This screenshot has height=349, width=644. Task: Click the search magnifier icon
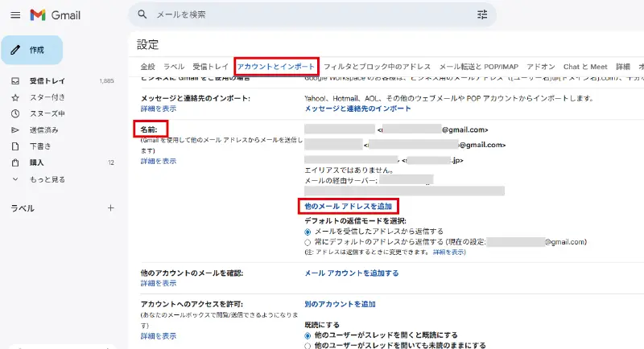click(x=142, y=14)
